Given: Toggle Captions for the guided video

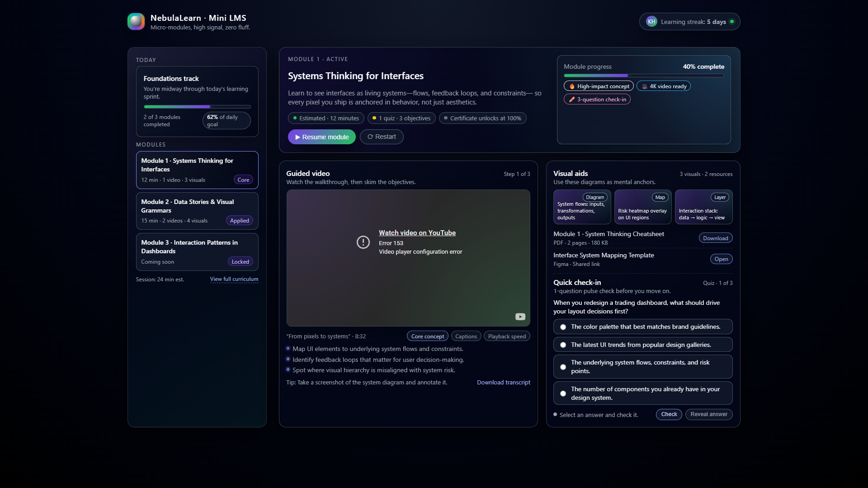Looking at the screenshot, I should [466, 336].
